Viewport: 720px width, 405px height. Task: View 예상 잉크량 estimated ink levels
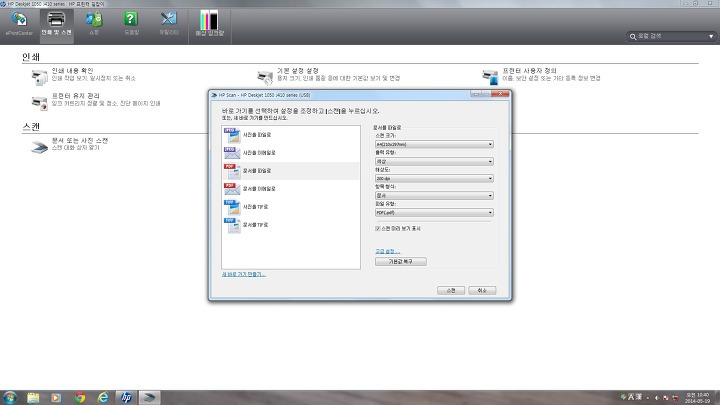click(209, 23)
